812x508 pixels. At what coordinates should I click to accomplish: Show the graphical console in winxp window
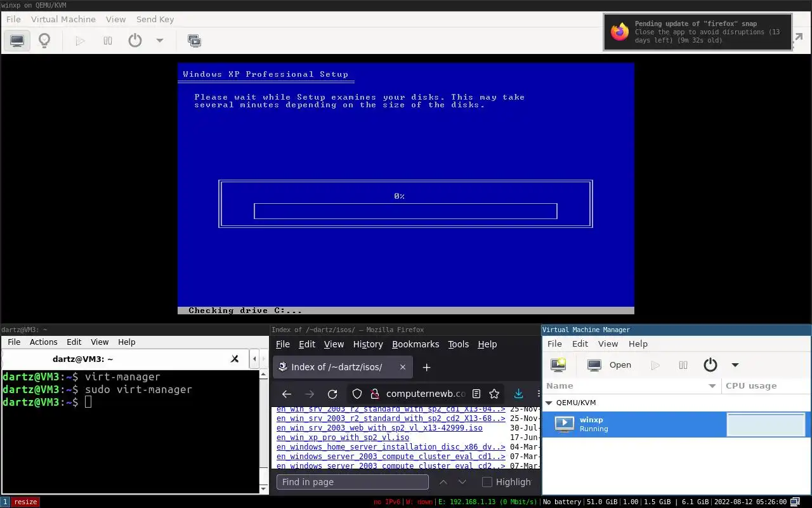(17, 41)
